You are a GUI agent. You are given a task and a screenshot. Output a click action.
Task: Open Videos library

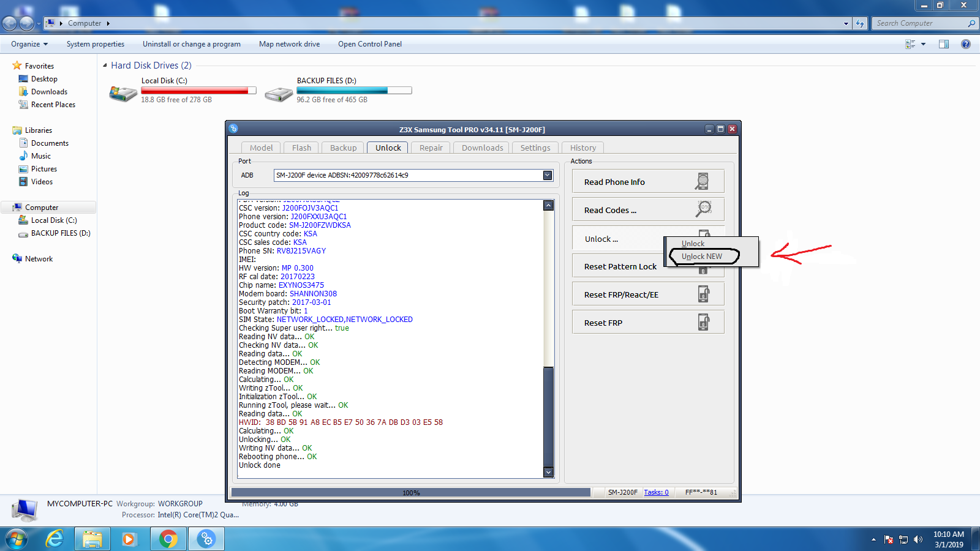pos(42,182)
